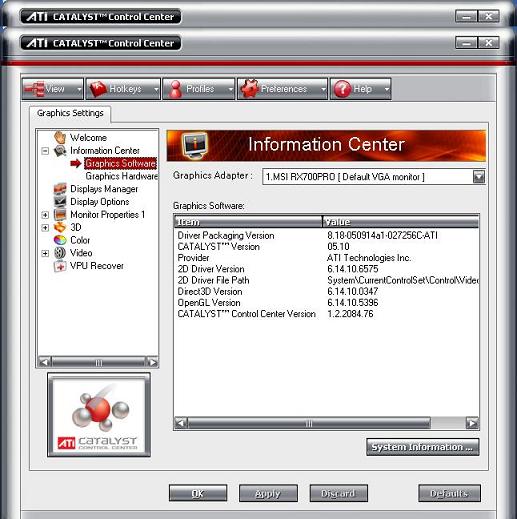
Task: Switch to the Graphics Settings tab
Action: point(70,113)
